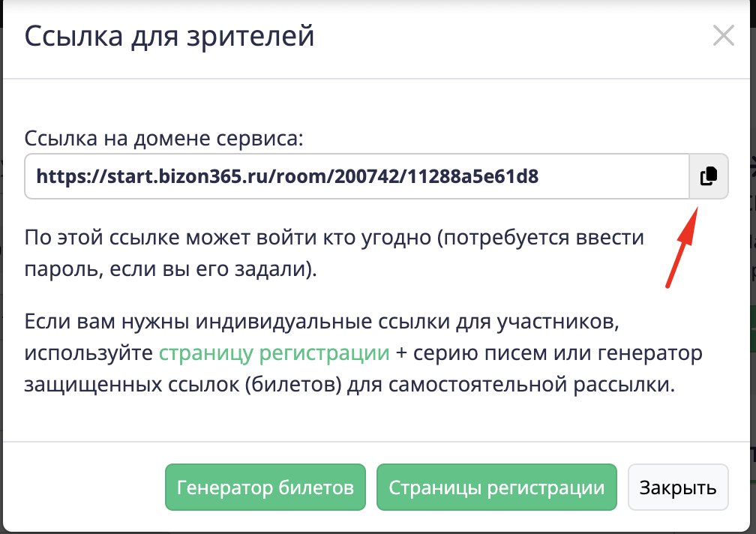This screenshot has width=756, height=534.
Task: Click the "Ссылка для зрителей" dialog title
Action: 169,36
